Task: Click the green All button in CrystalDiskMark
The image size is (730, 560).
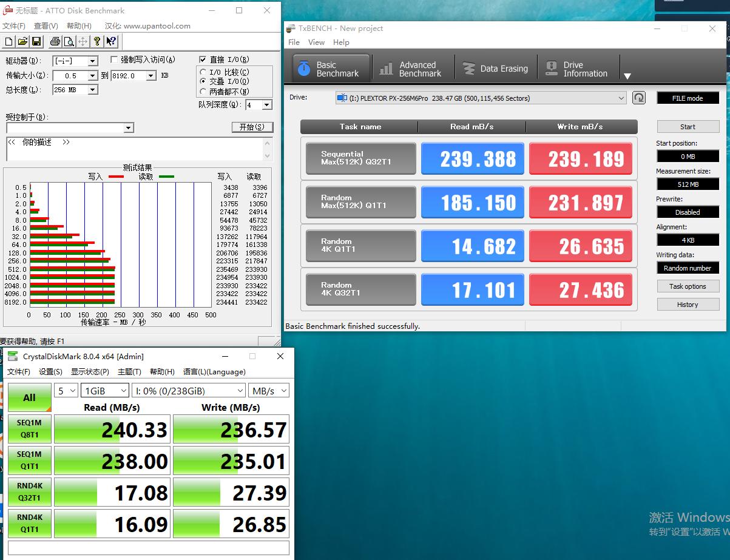Action: [x=29, y=397]
